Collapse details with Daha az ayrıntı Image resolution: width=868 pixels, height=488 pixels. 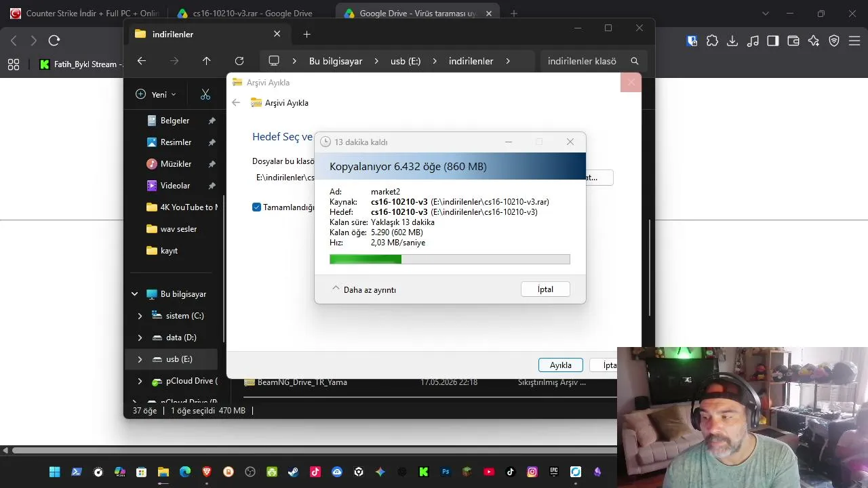(364, 289)
